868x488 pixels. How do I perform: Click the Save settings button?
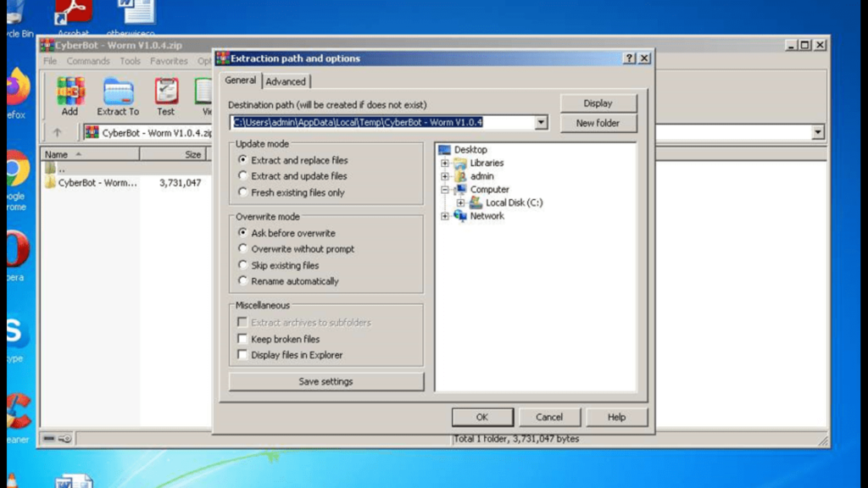pyautogui.click(x=325, y=381)
